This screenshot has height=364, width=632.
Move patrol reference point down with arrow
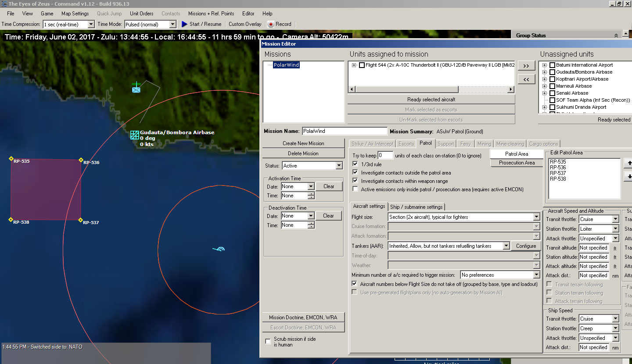(x=628, y=176)
